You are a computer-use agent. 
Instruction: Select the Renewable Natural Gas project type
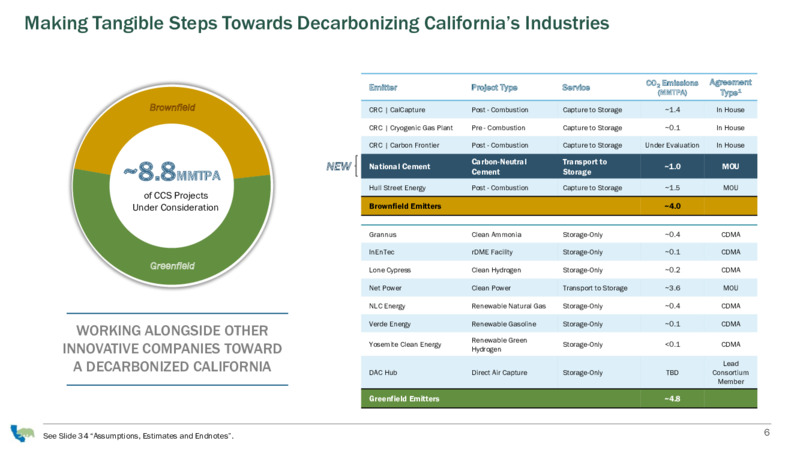[x=508, y=306]
